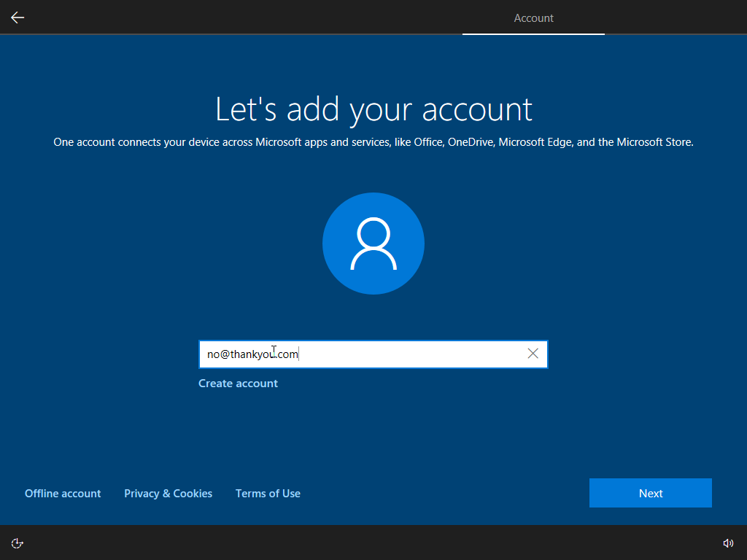Proceed with sign-in by pressing Next
This screenshot has width=747, height=560.
650,493
